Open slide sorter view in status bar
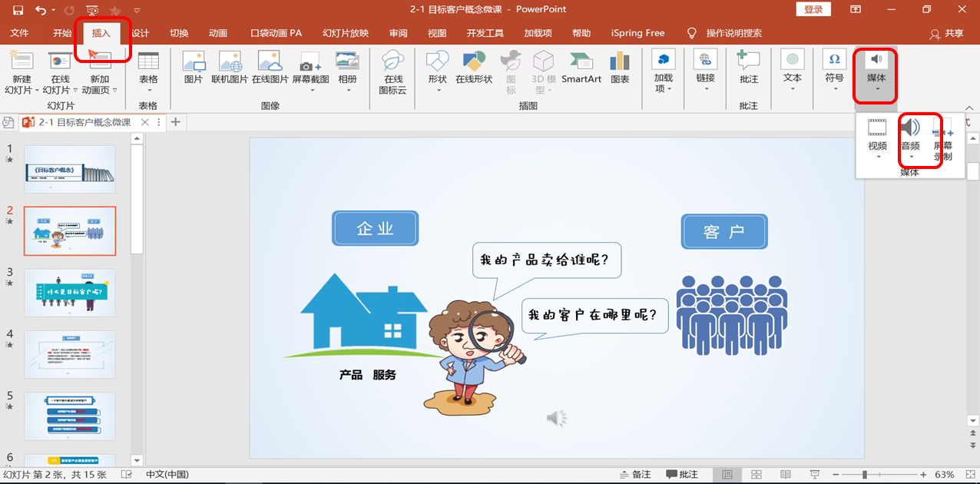 tap(757, 474)
